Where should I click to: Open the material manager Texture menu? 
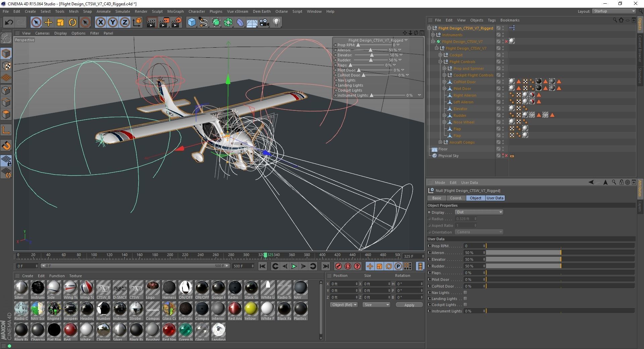tap(75, 276)
